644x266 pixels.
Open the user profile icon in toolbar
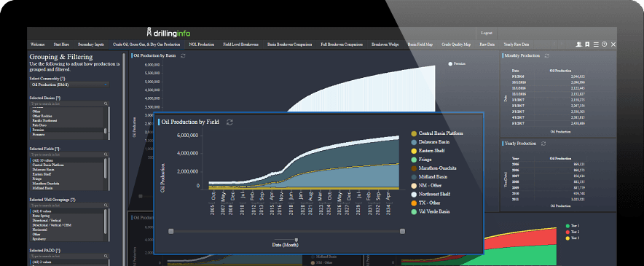[578, 44]
